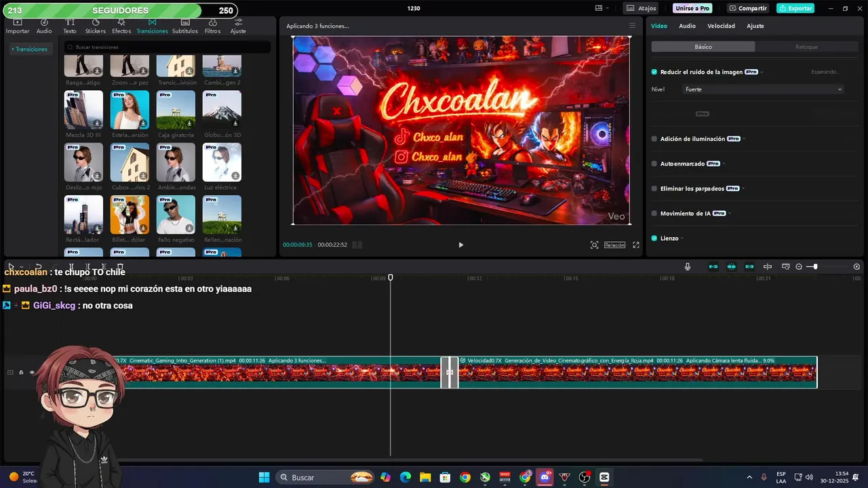Open CapCut from the taskbar
868x488 pixels.
[x=604, y=477]
